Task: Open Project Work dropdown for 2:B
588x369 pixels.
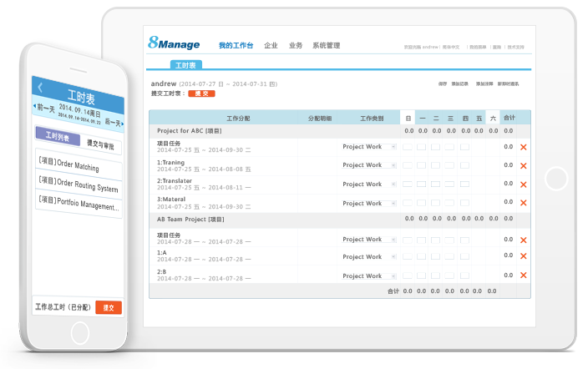Action: click(x=369, y=276)
